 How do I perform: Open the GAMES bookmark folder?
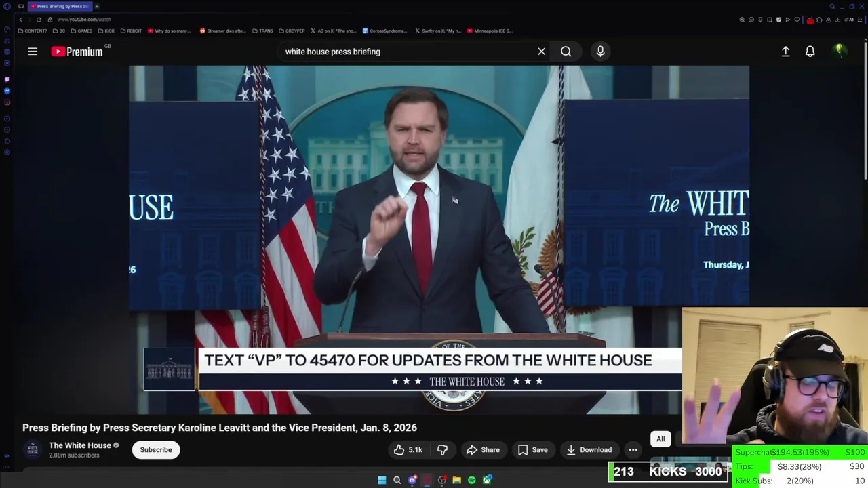click(81, 30)
